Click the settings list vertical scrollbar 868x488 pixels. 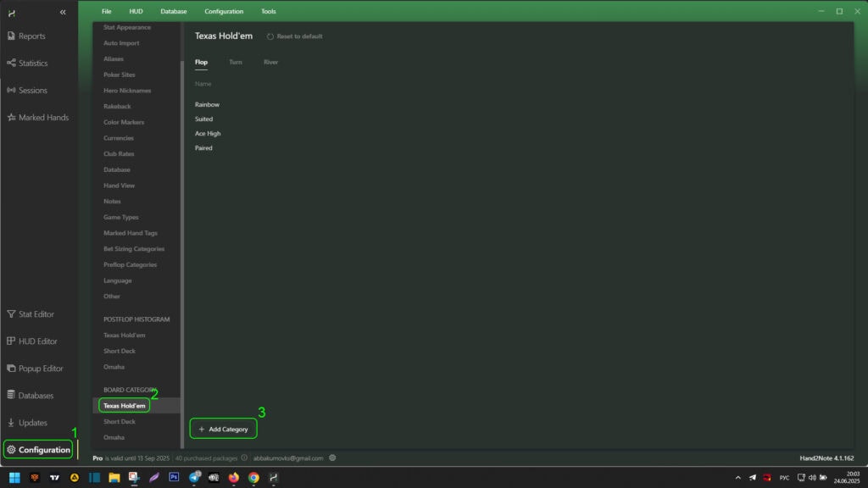(x=182, y=254)
